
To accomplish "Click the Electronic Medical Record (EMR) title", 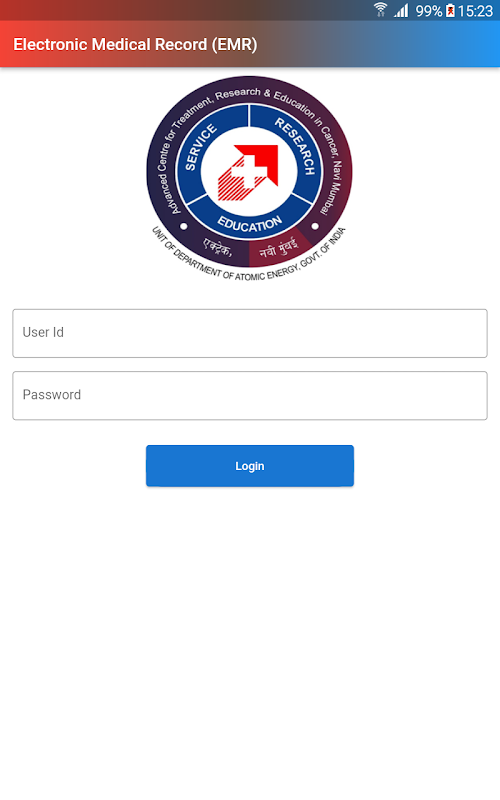I will point(135,44).
